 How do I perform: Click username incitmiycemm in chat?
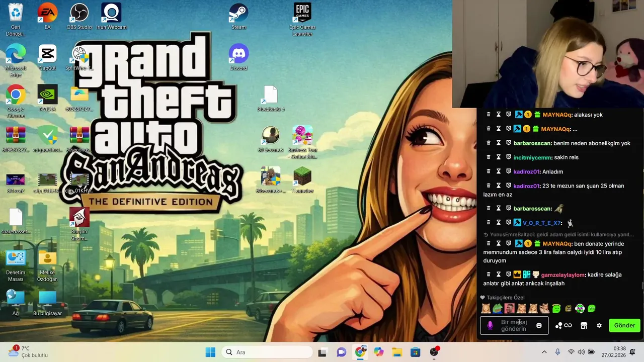pos(533,157)
